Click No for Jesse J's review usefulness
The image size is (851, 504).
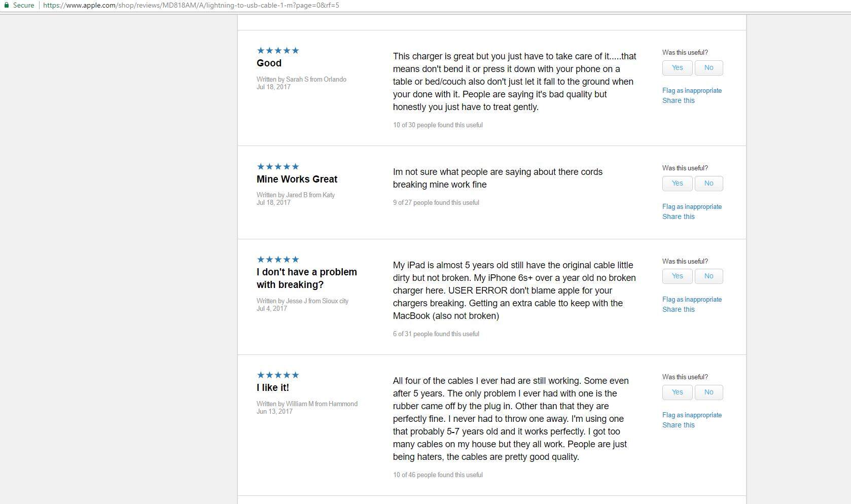708,276
